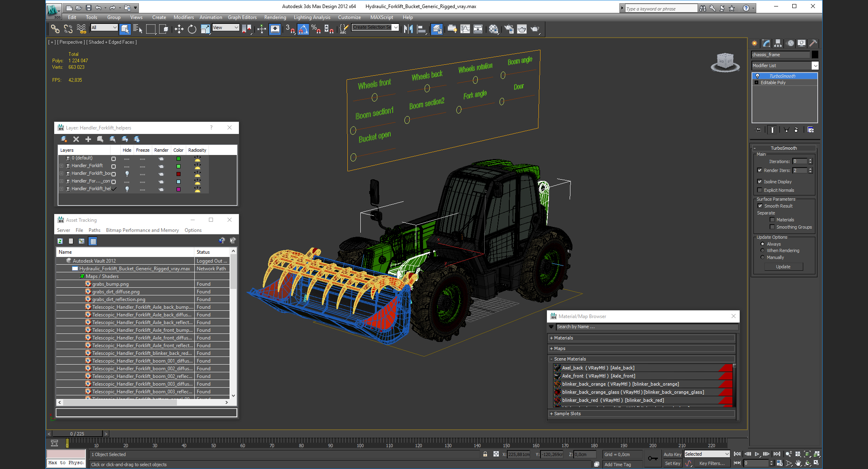Open the Align tool
The width and height of the screenshot is (868, 469).
tap(421, 29)
